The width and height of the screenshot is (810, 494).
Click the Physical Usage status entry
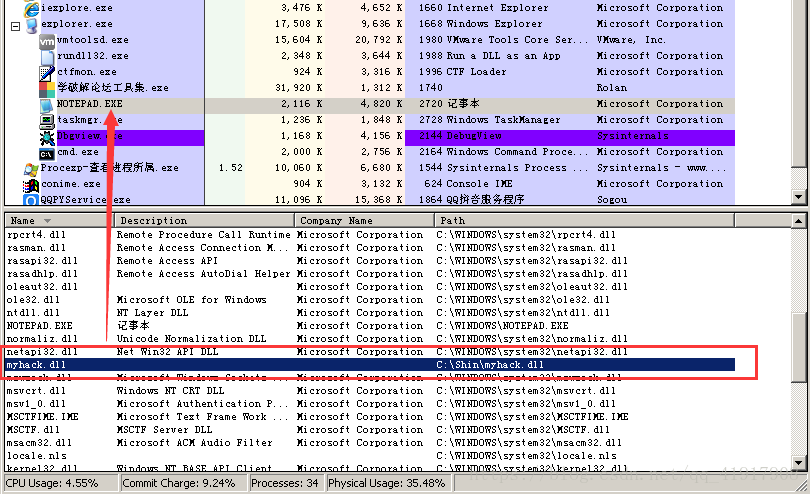click(x=386, y=483)
